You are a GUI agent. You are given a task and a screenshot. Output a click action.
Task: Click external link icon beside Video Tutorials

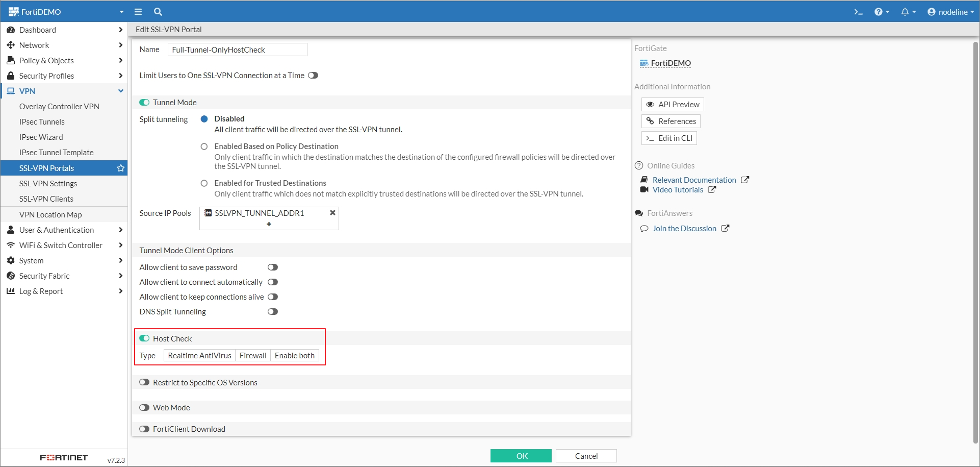coord(712,189)
